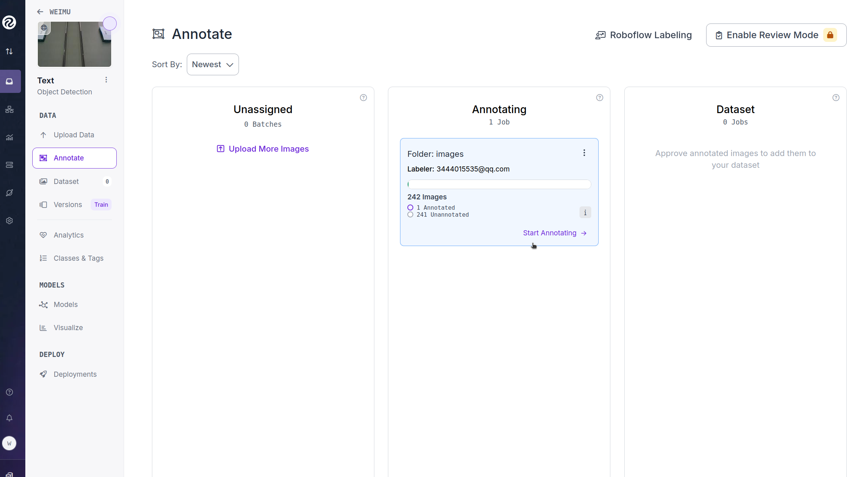Click the help question mark in the dark sidebar

[10, 392]
